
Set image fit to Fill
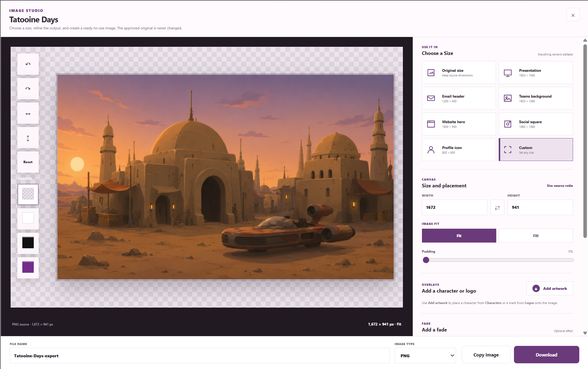(x=536, y=236)
